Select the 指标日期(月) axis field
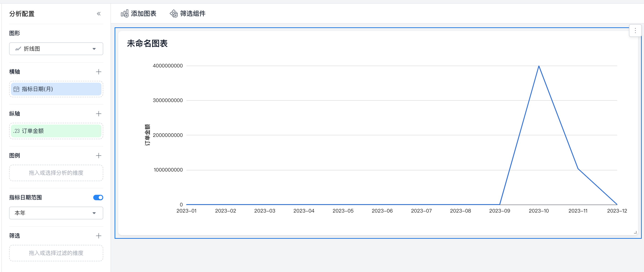Viewport: 644px width, 272px height. click(56, 89)
